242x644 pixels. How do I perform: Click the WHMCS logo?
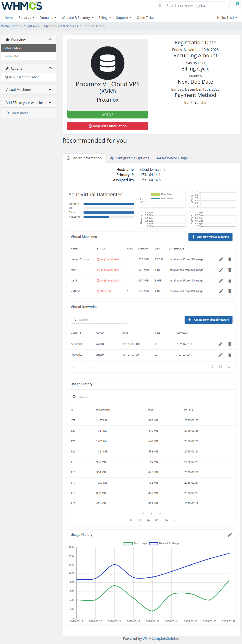pyautogui.click(x=22, y=6)
